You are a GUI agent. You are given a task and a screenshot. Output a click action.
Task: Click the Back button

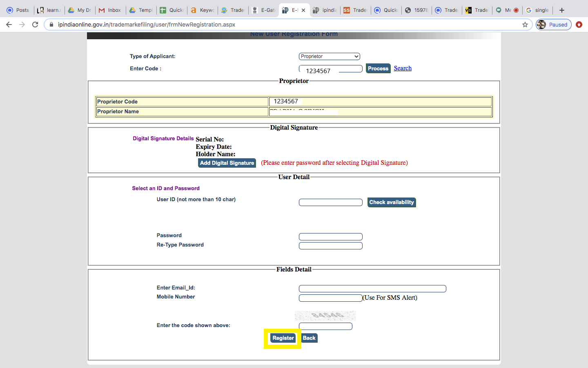309,338
